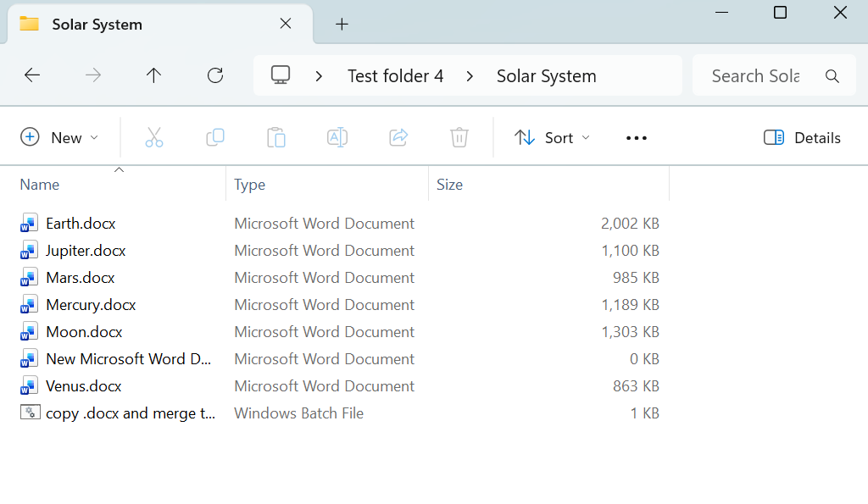Click Test folder 4 in breadcrumb

[395, 76]
